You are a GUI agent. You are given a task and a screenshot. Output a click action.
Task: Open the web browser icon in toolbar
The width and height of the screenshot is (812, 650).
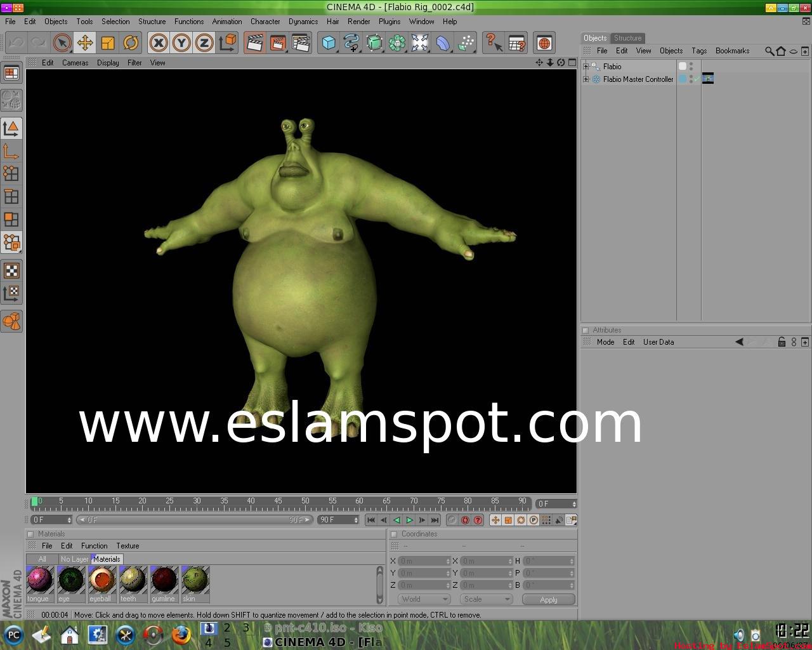(544, 43)
